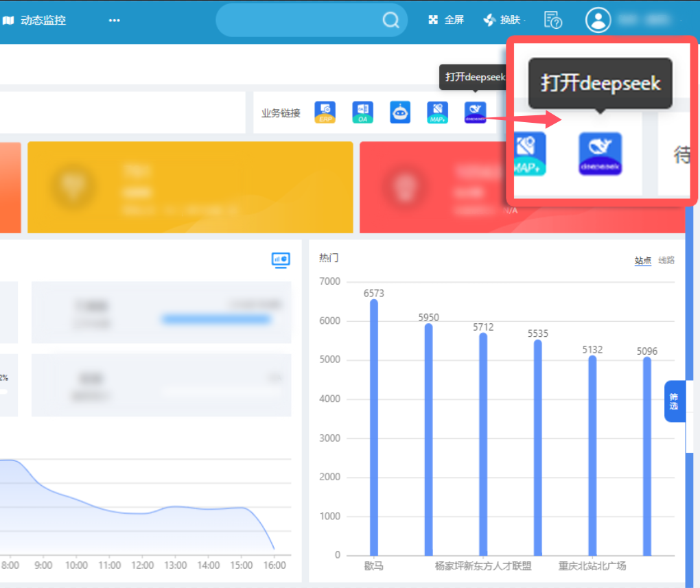Expand the three-dots more menu
The width and height of the screenshot is (700, 588).
point(114,21)
